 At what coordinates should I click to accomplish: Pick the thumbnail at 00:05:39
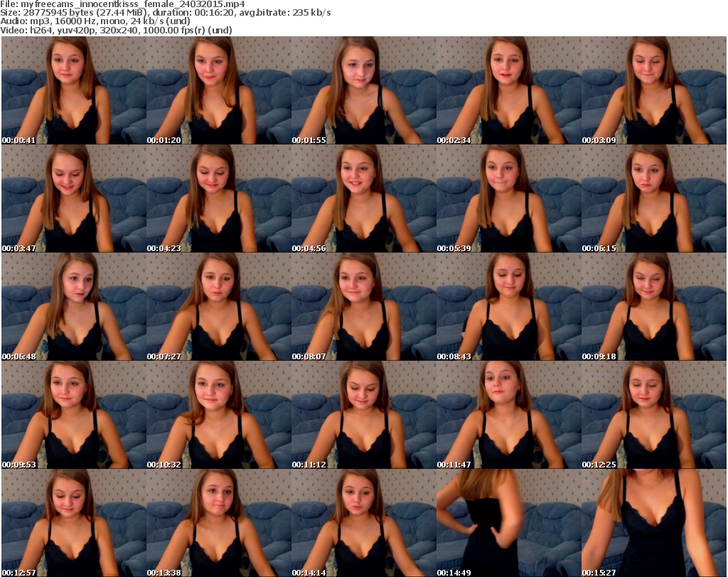pyautogui.click(x=509, y=198)
